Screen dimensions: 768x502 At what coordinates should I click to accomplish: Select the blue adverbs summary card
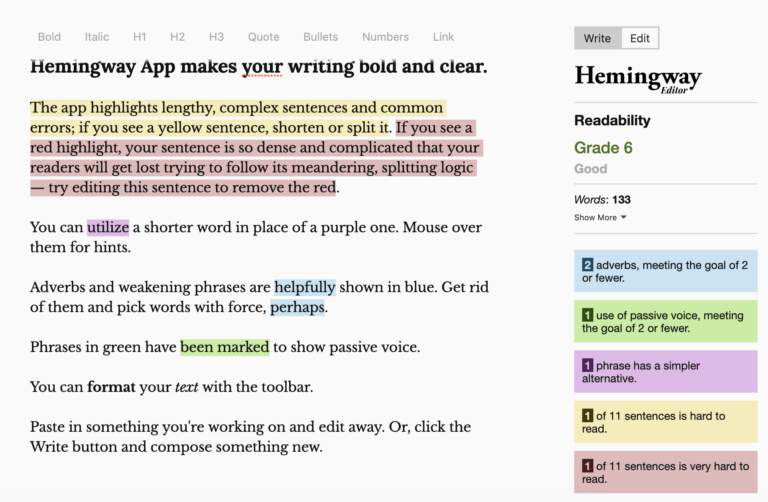tap(666, 271)
